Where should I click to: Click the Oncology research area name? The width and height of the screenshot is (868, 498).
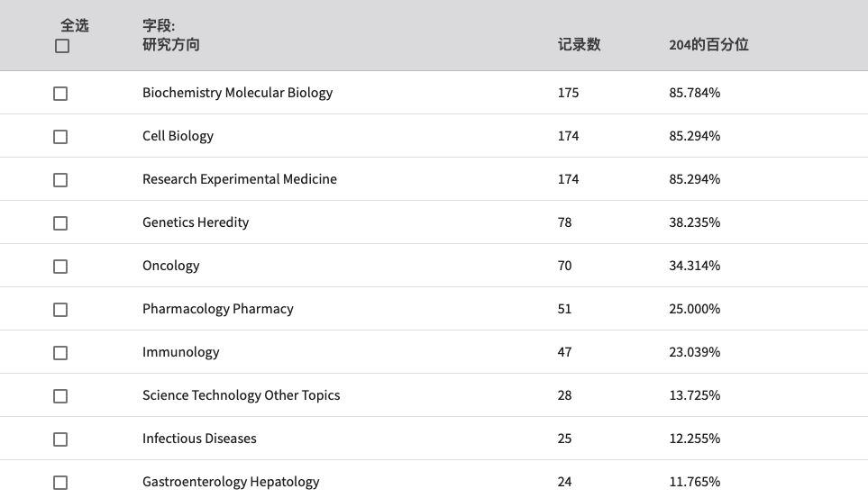point(171,266)
